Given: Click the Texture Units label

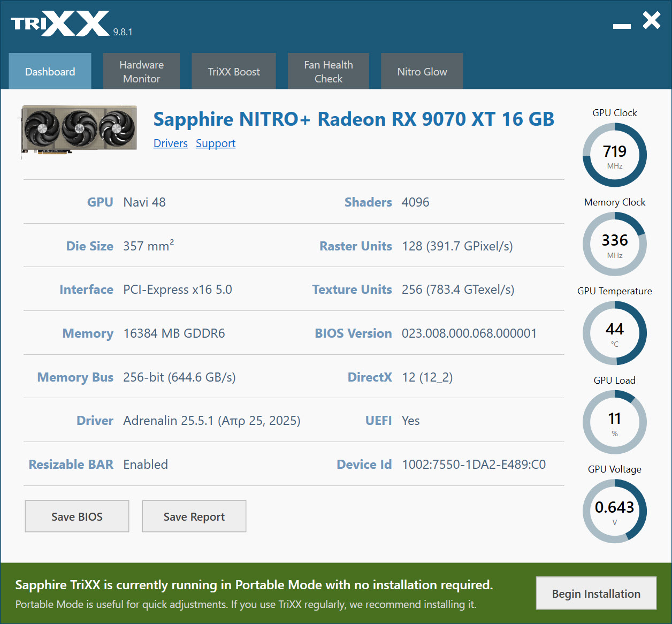Looking at the screenshot, I should [352, 290].
